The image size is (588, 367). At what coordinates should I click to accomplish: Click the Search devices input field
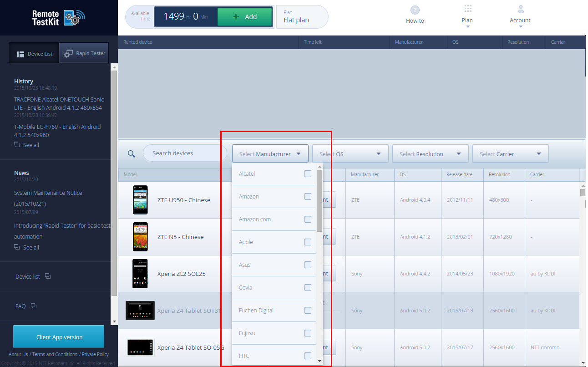click(185, 153)
